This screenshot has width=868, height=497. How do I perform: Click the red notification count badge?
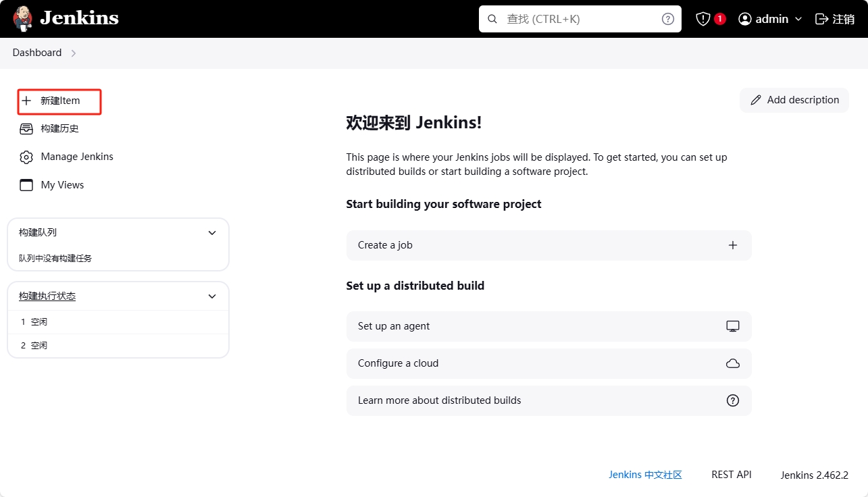coord(720,19)
